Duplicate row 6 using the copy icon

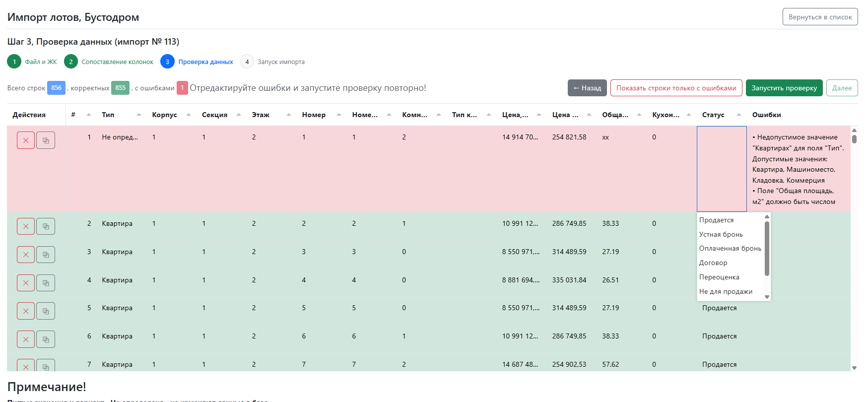(x=46, y=339)
